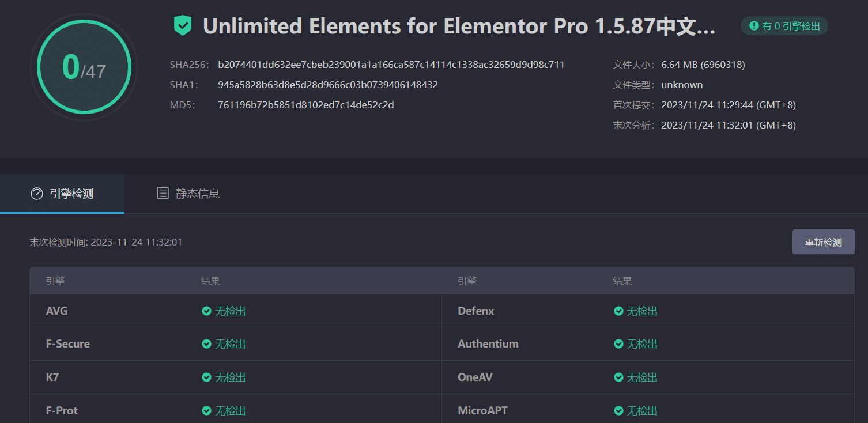Screen dimensions: 868x423
Task: Switch to the 引擎检测 tab
Action: (x=62, y=194)
